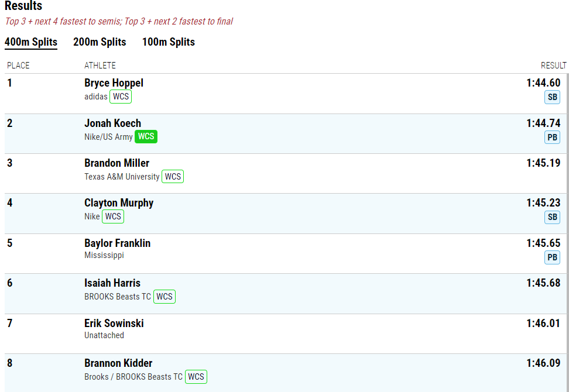The width and height of the screenshot is (569, 392).
Task: Click Baylor Franklin's name
Action: click(117, 243)
